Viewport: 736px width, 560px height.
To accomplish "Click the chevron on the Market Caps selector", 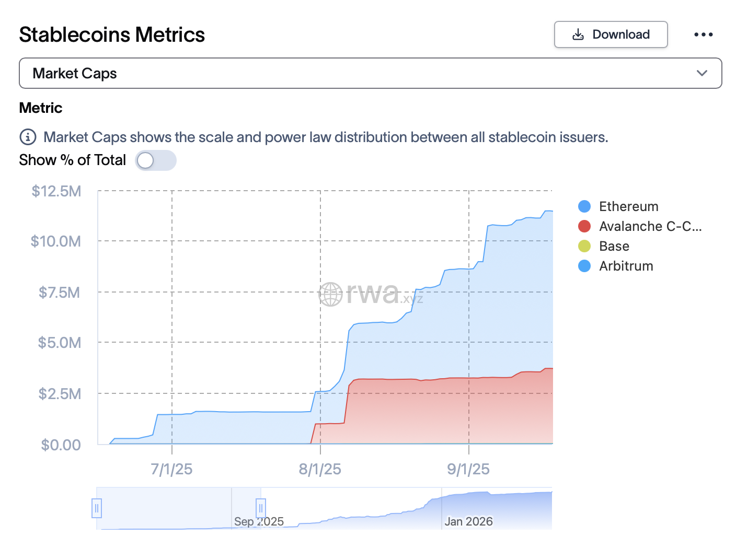I will coord(702,73).
